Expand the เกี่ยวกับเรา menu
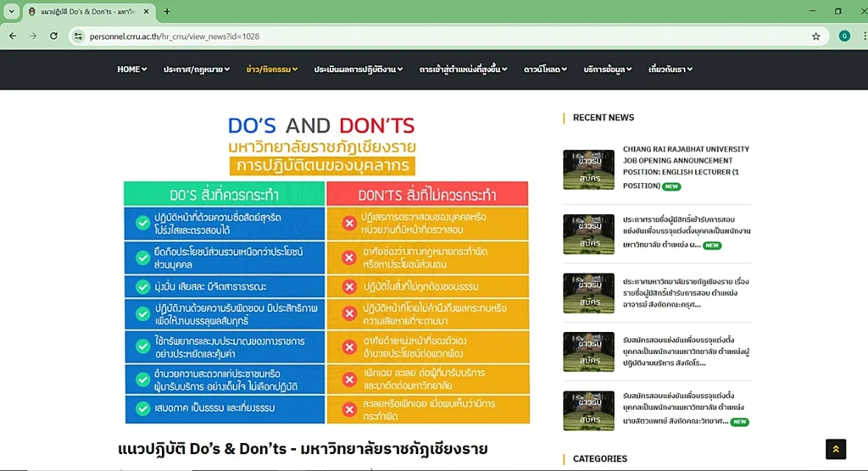 [x=670, y=69]
